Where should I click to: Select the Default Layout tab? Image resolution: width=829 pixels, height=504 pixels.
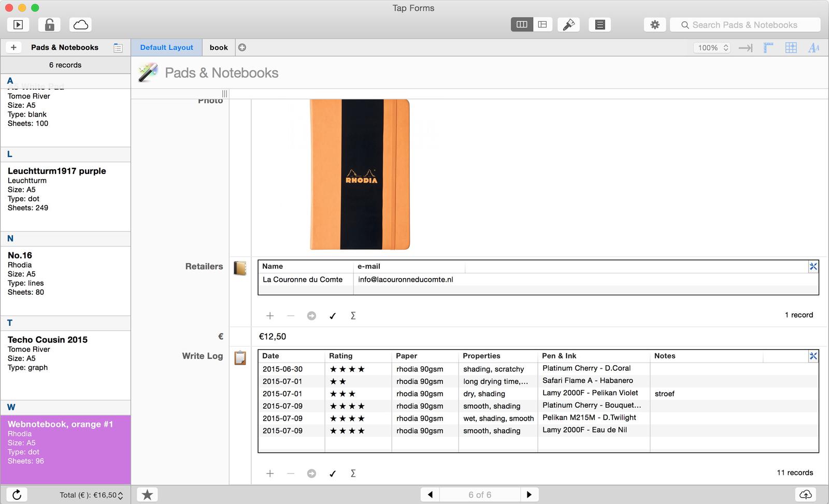coord(166,47)
